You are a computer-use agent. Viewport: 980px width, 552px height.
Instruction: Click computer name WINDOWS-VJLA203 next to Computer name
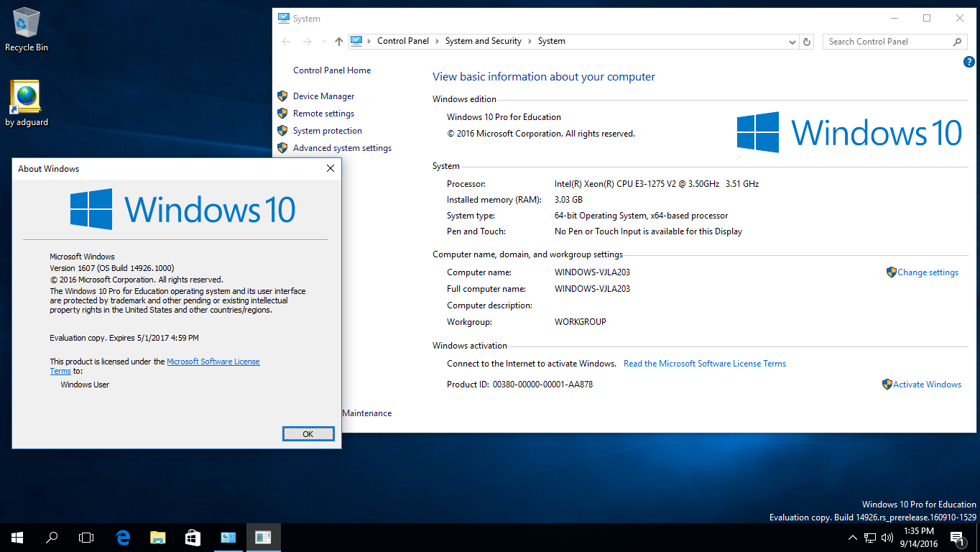pyautogui.click(x=592, y=272)
